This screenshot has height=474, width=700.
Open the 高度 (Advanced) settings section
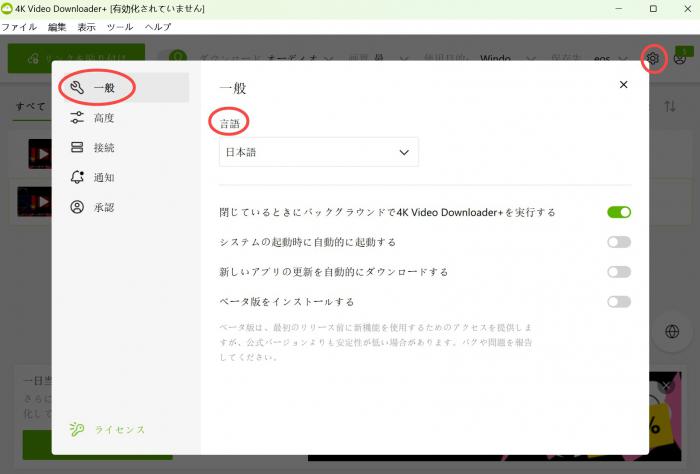[124, 118]
